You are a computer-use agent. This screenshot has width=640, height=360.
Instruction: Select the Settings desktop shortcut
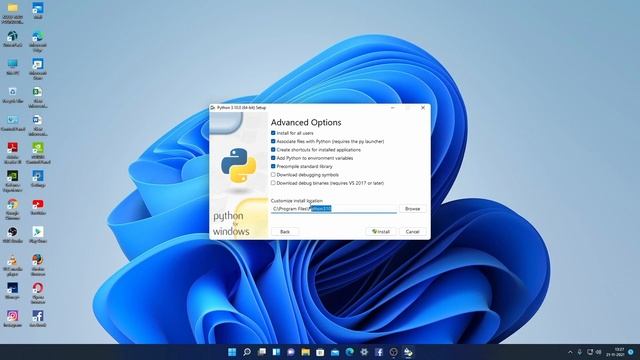38,179
